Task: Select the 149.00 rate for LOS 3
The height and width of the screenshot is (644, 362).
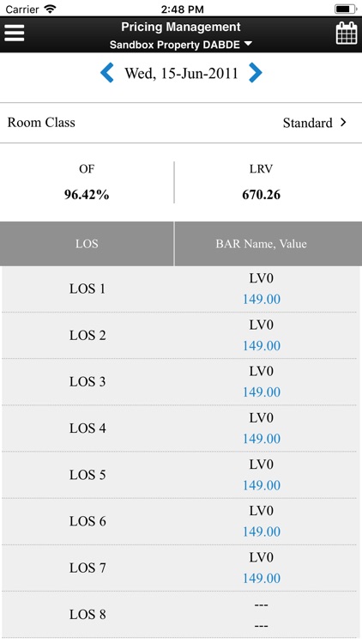Action: click(262, 392)
